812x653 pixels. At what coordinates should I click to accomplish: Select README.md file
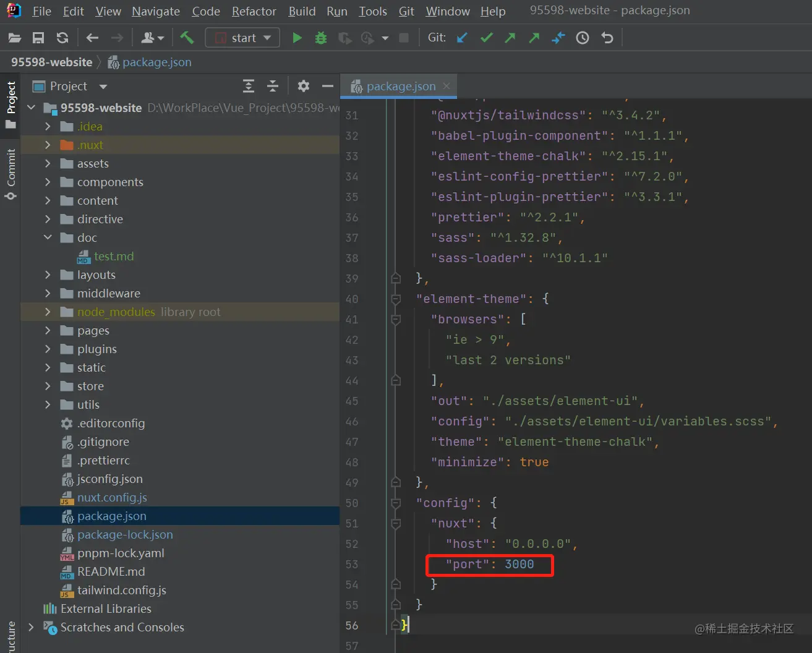(x=111, y=571)
